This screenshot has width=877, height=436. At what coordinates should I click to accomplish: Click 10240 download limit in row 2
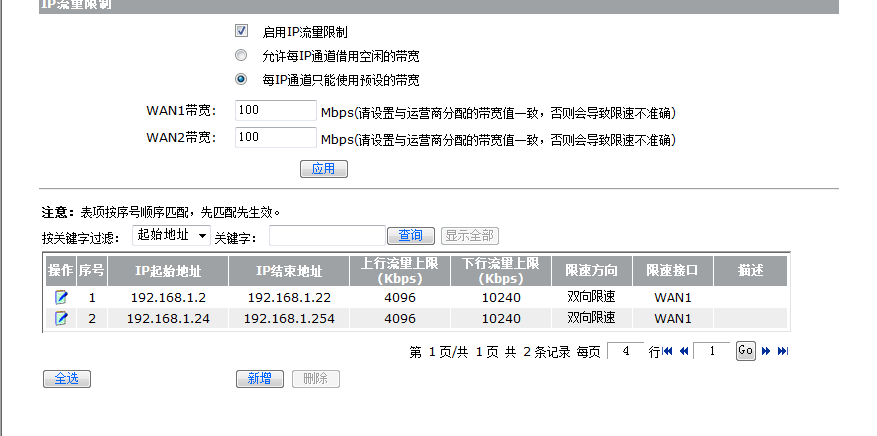pos(501,319)
